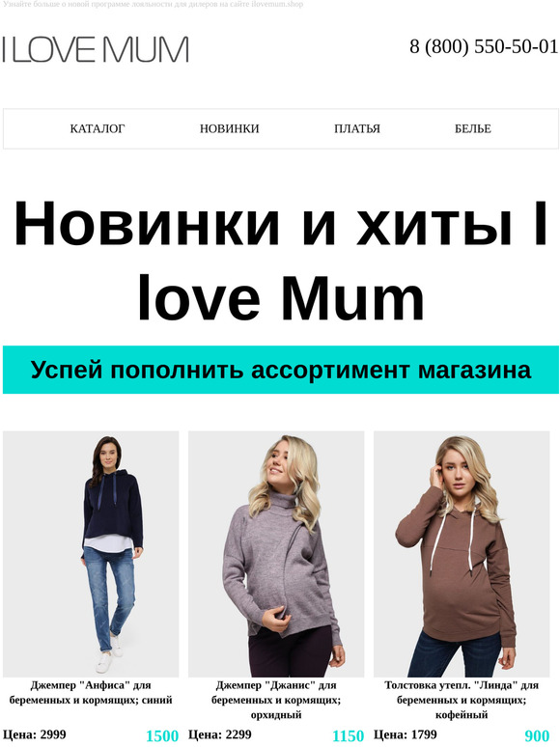Go to the ПЛАТЬЯ section
This screenshot has height=747, width=560.
[357, 128]
